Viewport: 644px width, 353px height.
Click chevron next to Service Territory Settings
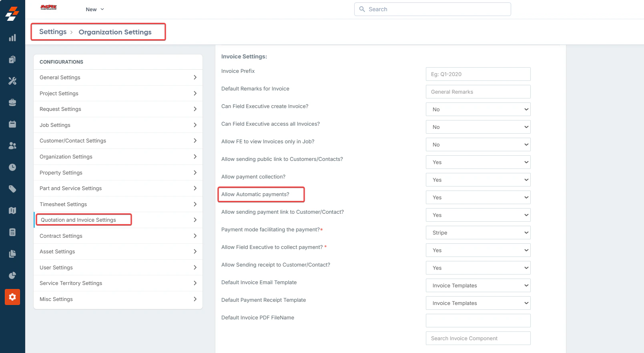click(195, 283)
